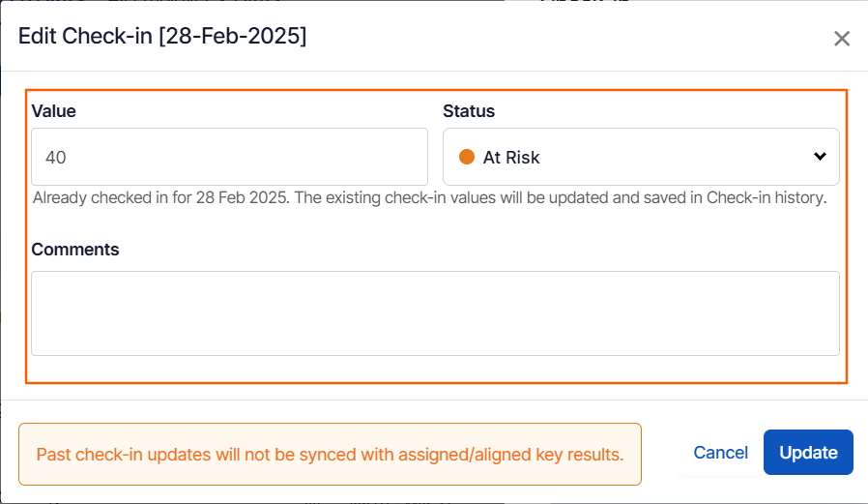Click the Comments field label

(x=75, y=250)
